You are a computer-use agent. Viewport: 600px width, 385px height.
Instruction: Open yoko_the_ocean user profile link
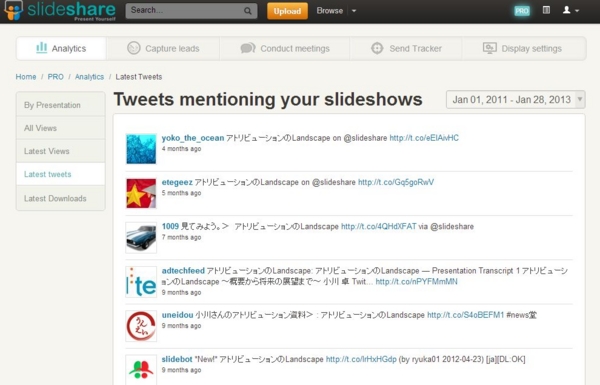(x=193, y=138)
